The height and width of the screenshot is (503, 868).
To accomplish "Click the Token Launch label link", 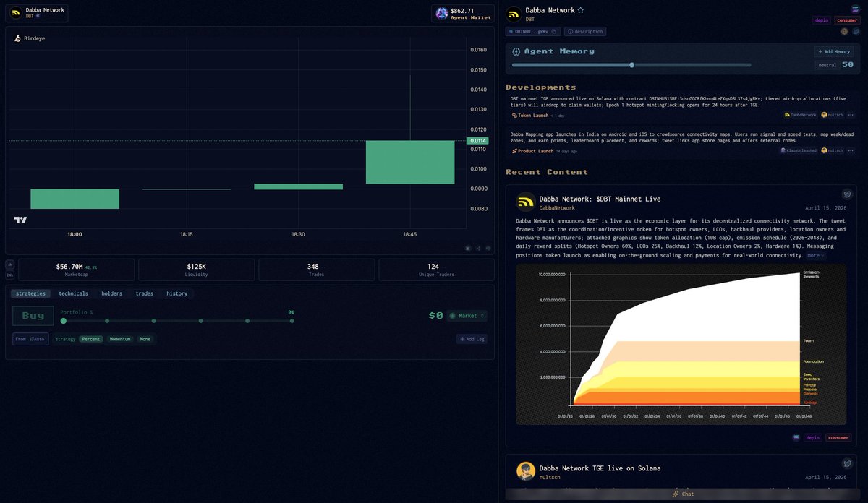I will 529,115.
